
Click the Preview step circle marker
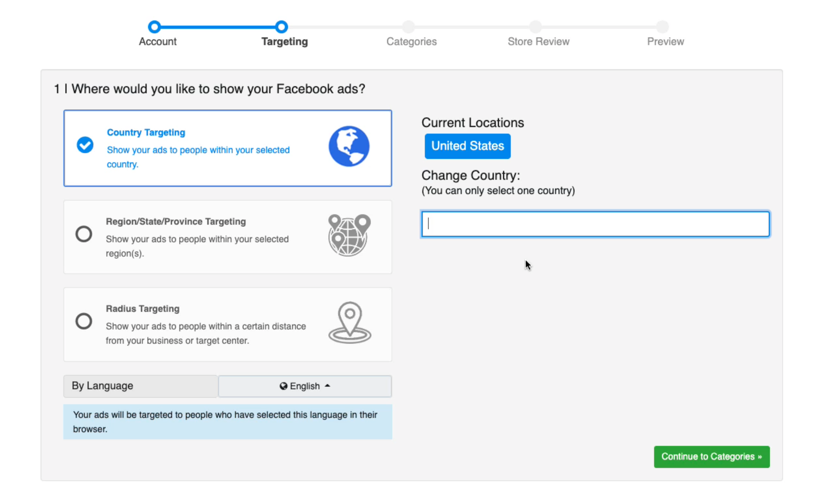point(662,27)
